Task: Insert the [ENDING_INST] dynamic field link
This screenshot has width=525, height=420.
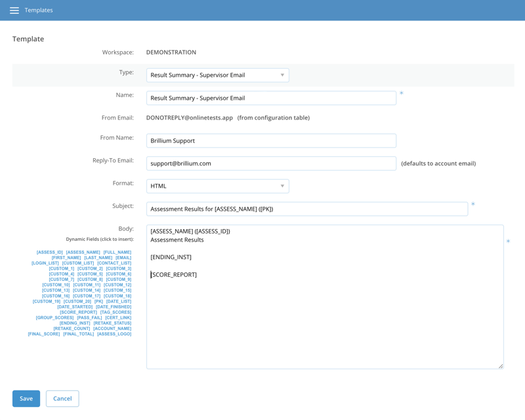Action: point(75,324)
